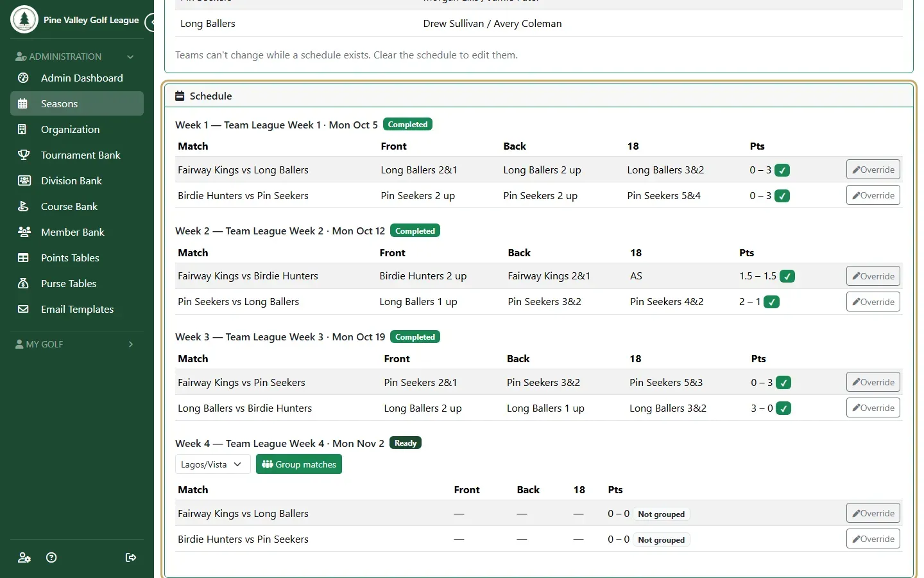Override Fairway Kings vs Pin Seekers match
This screenshot has height=578, width=924.
point(873,382)
